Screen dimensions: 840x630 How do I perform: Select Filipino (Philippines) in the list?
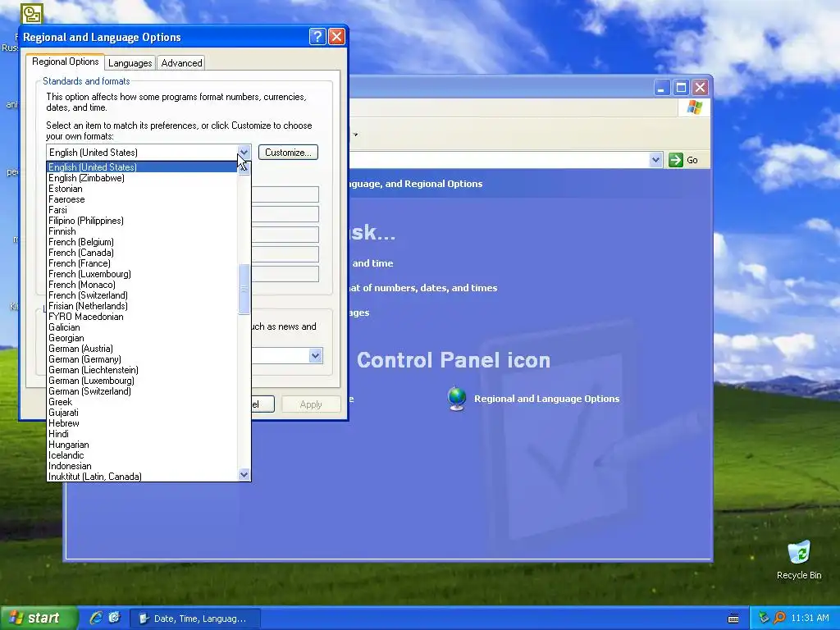point(142,221)
